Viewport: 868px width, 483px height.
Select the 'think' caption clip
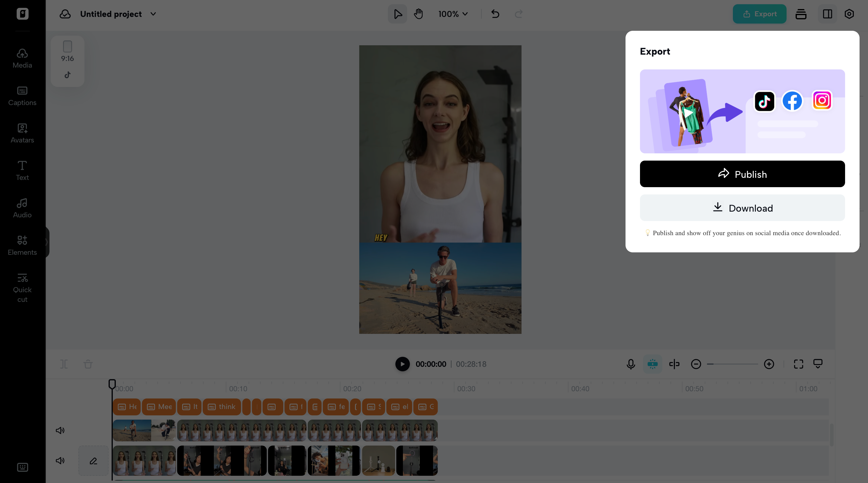tap(222, 407)
